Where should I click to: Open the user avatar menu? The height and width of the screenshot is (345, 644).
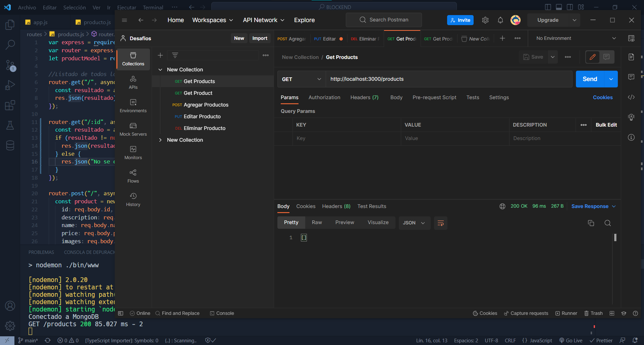point(516,20)
